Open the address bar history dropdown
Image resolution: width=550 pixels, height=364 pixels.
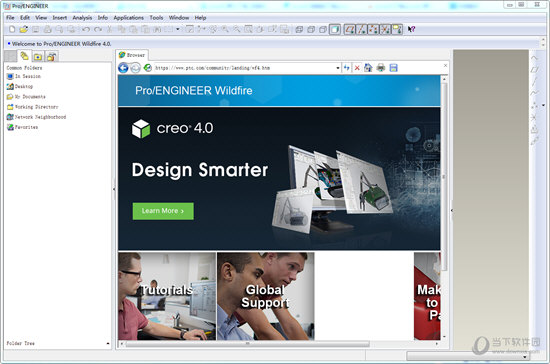[x=338, y=68]
